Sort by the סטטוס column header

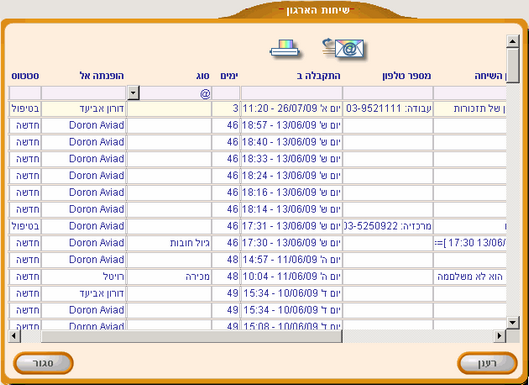(25, 76)
